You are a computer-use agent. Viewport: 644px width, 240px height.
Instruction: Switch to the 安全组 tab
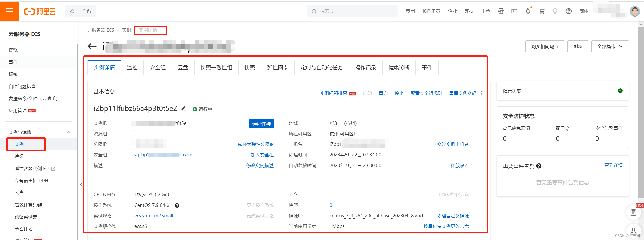coord(158,67)
